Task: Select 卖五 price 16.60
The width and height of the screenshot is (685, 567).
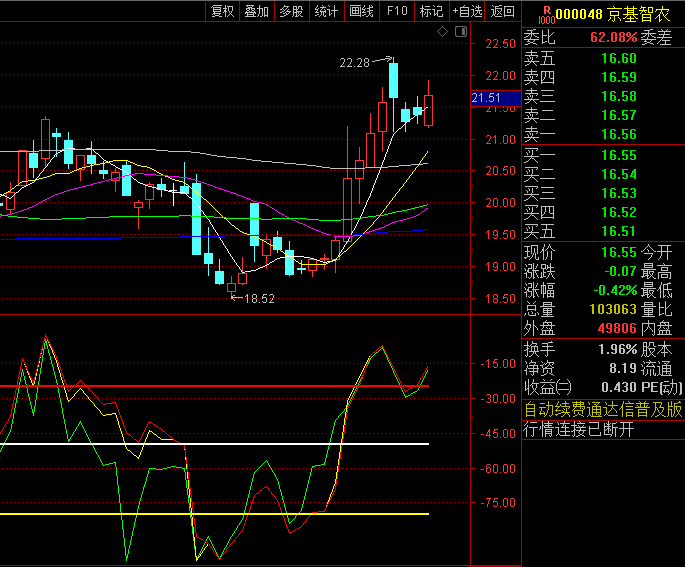Action: pos(619,58)
